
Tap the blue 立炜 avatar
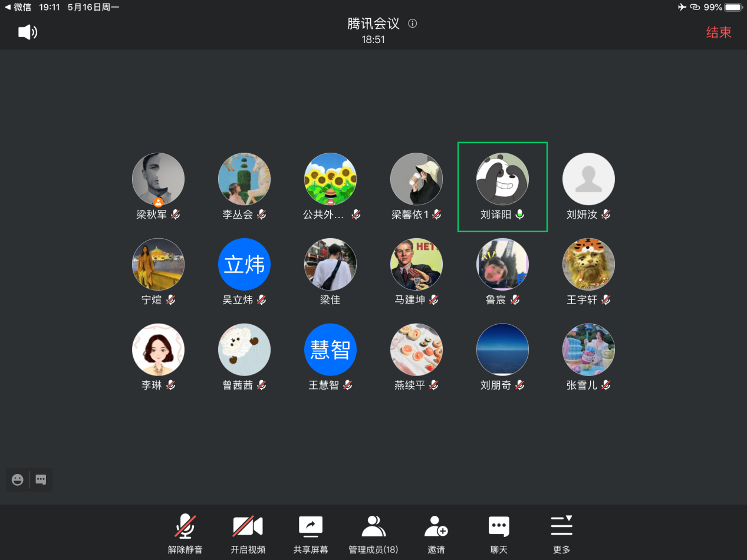tap(244, 265)
